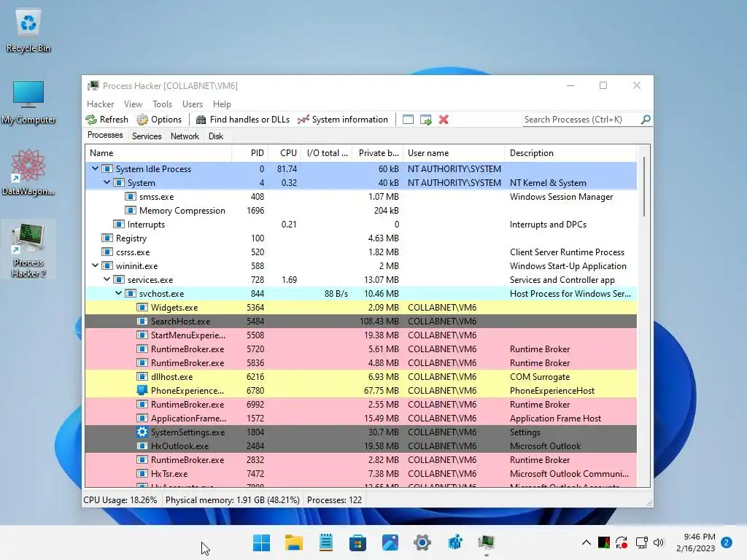Click Process Hacker tray graph icon

tap(603, 542)
